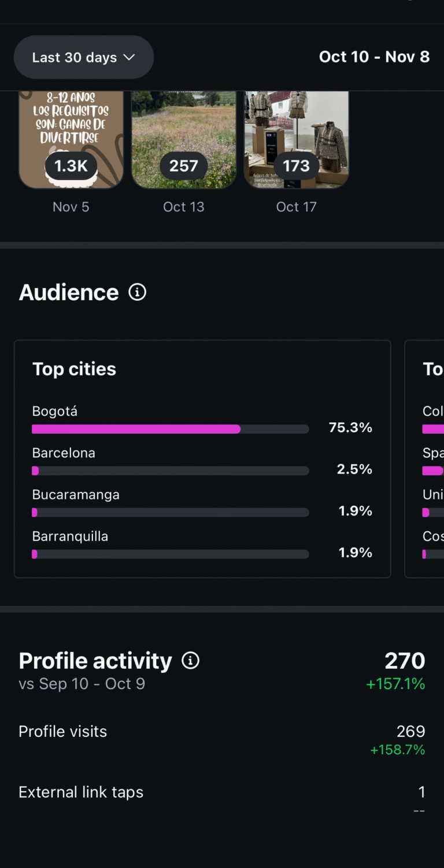This screenshot has width=444, height=868.
Task: Click the Oct 10 - Nov 8 date range
Action: (374, 57)
